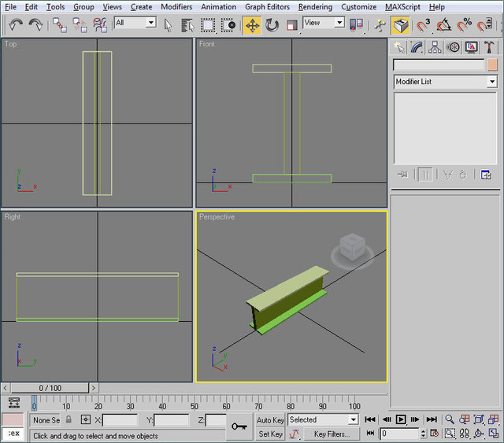Open the 'Selected' key filter dropdown
The width and height of the screenshot is (504, 443).
point(352,420)
